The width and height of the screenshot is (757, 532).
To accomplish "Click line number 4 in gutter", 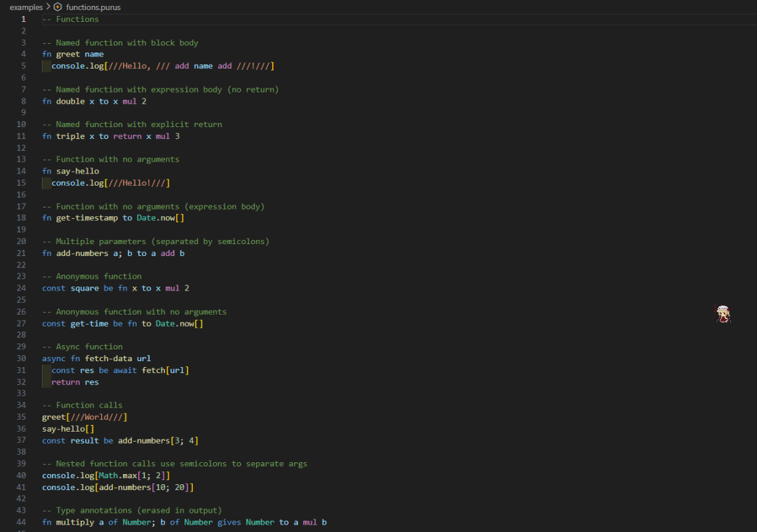I will tap(23, 54).
